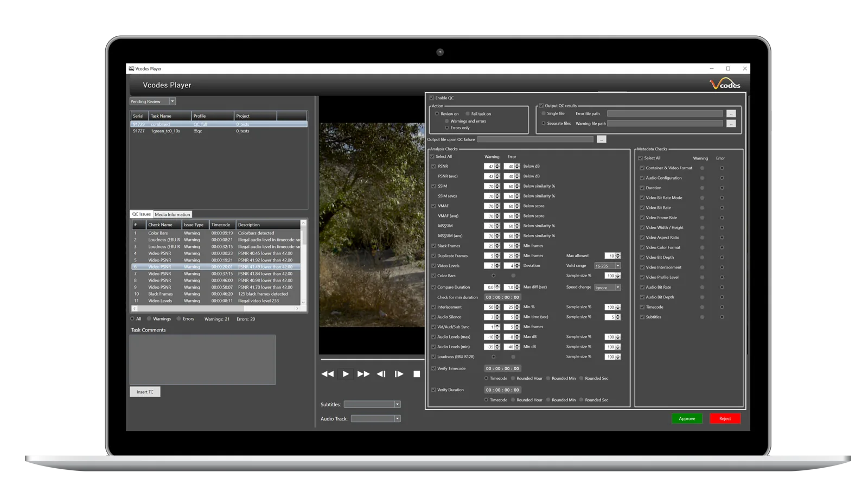Play the video in the player
Screen dimensions: 868x485
[x=346, y=374]
